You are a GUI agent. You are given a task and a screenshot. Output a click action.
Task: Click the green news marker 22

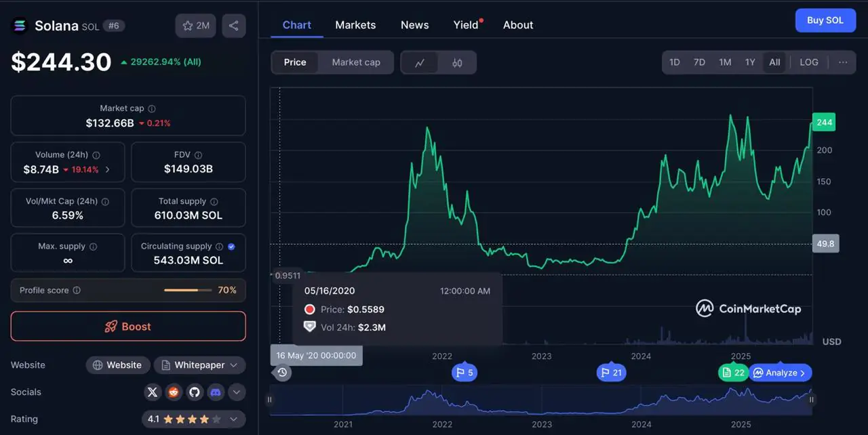click(x=734, y=373)
